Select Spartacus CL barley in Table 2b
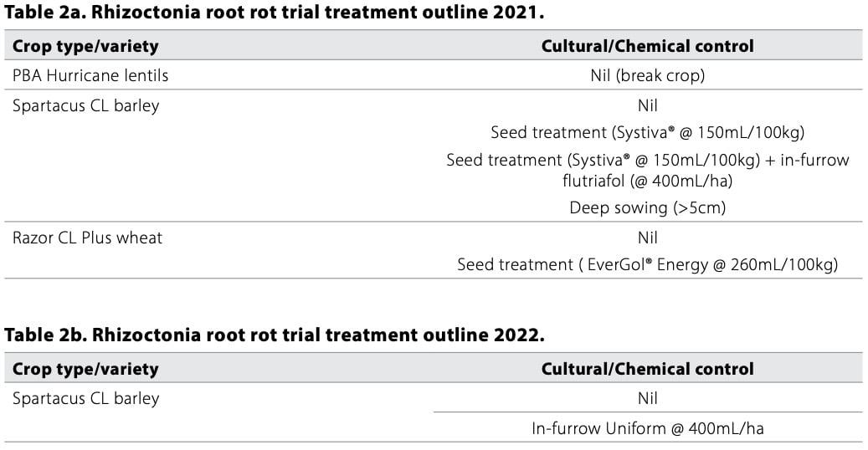This screenshot has width=868, height=450. [x=85, y=398]
